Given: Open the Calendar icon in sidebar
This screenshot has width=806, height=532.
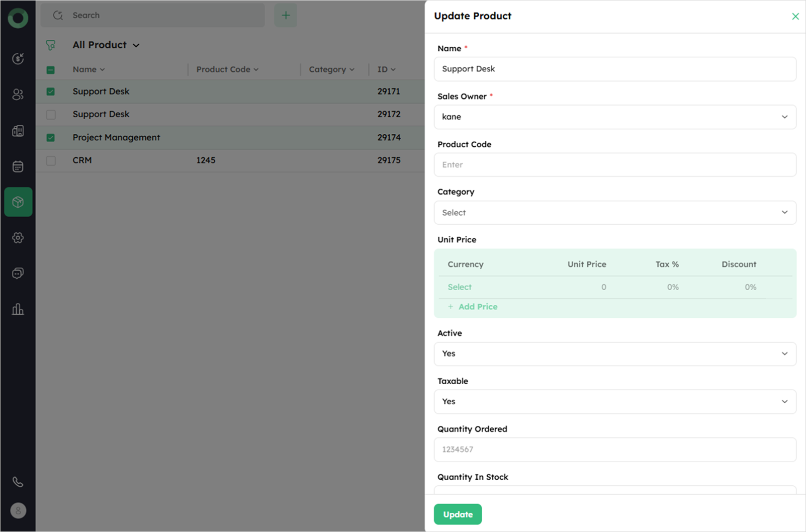Looking at the screenshot, I should point(18,166).
